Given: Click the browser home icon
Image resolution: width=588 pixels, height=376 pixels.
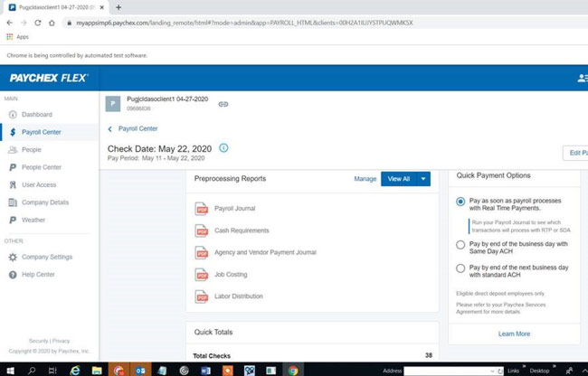Looking at the screenshot, I should 52,23.
